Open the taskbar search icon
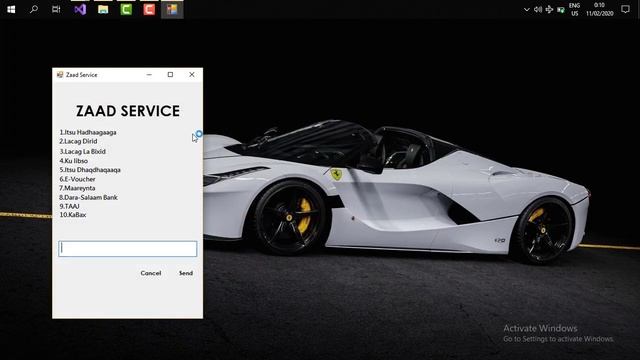The height and width of the screenshot is (360, 640). point(34,9)
